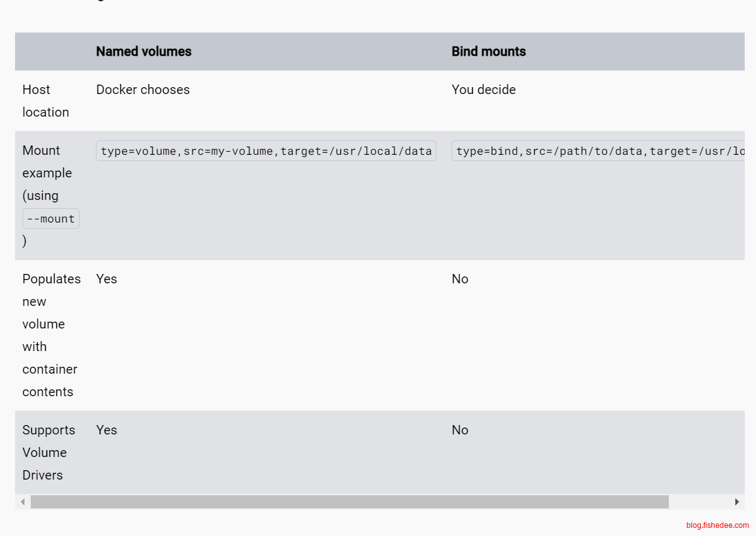Viewport: 756px width, 536px height.
Task: Click the horizontal scrollbar right arrow
Action: [737, 502]
